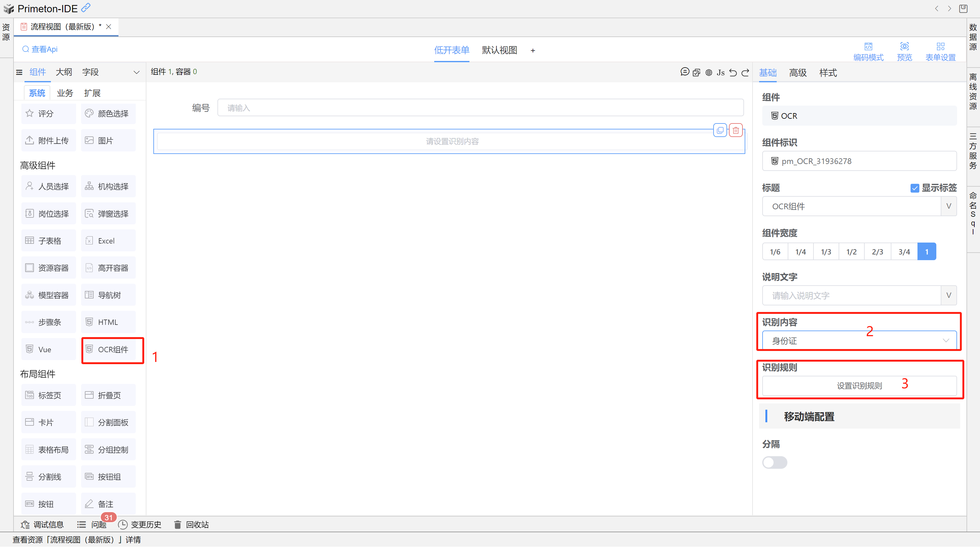Viewport: 980px width, 547px height.
Task: Expand the component panel chevron beside 字段
Action: (x=137, y=72)
